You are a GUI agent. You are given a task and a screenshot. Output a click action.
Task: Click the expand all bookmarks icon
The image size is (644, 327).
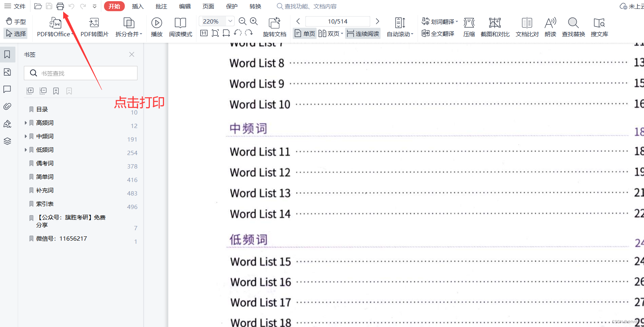[x=30, y=91]
